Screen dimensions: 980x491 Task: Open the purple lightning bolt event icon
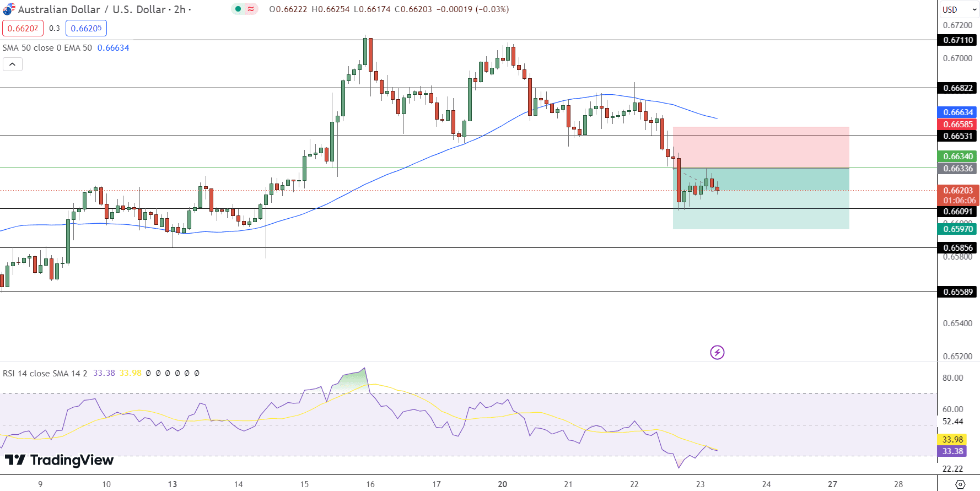(717, 352)
